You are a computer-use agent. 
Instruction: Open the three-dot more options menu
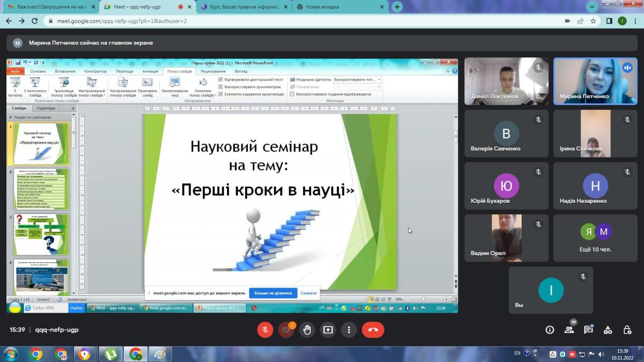(x=349, y=330)
